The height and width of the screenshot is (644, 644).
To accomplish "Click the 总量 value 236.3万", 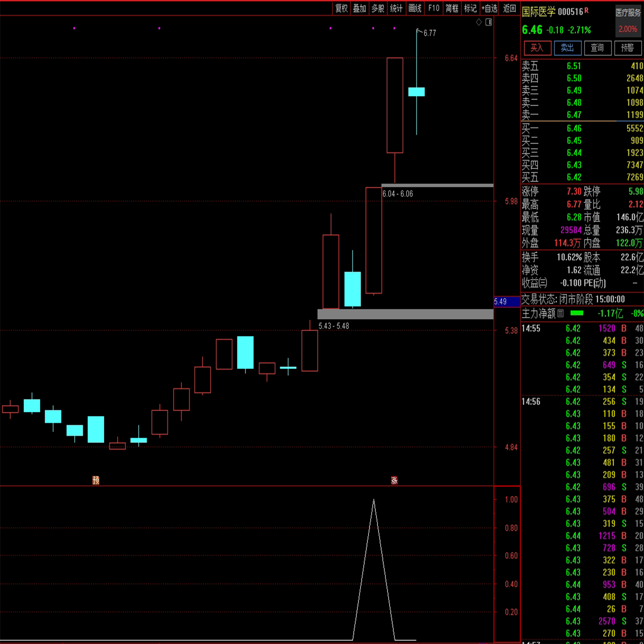I will [630, 230].
